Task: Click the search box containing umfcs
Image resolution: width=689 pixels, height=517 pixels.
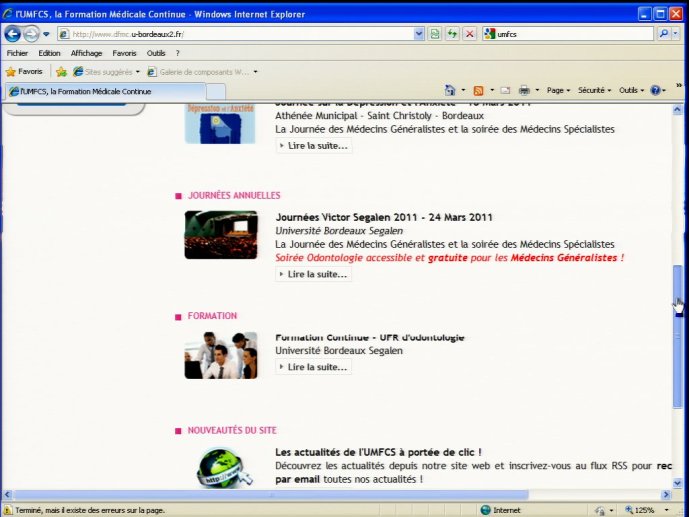Action: click(568, 34)
